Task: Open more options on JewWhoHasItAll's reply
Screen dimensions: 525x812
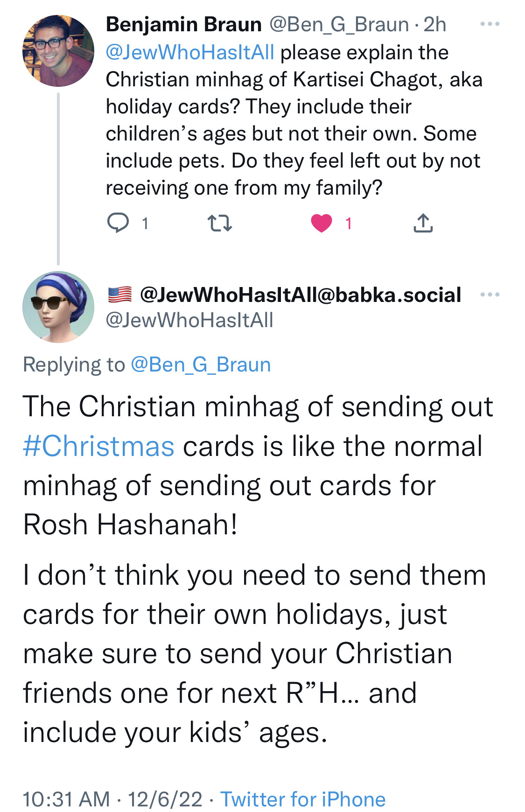Action: pos(490,294)
